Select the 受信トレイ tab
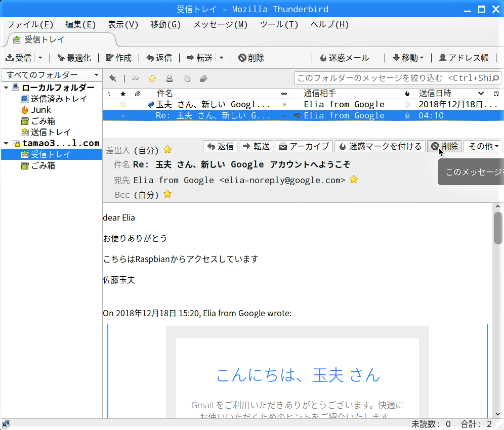This screenshot has width=504, height=430. 61,40
